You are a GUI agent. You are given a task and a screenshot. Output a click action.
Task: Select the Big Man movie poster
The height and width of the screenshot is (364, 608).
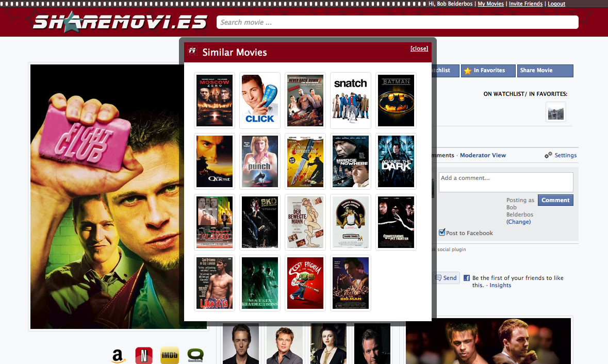click(x=351, y=283)
